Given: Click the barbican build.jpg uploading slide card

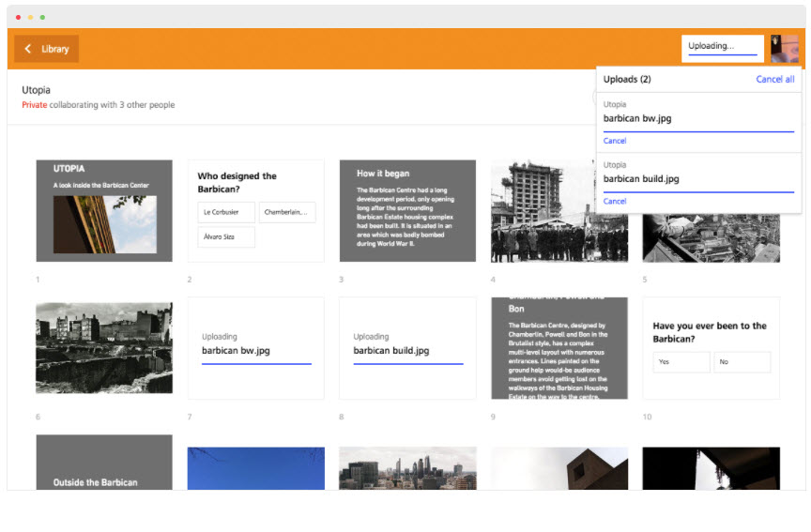Looking at the screenshot, I should (407, 348).
